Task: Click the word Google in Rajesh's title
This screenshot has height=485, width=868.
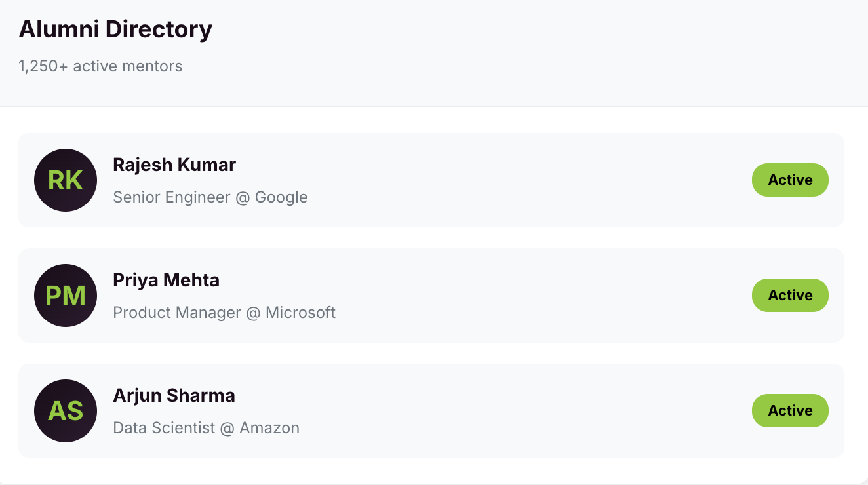Action: tap(281, 197)
